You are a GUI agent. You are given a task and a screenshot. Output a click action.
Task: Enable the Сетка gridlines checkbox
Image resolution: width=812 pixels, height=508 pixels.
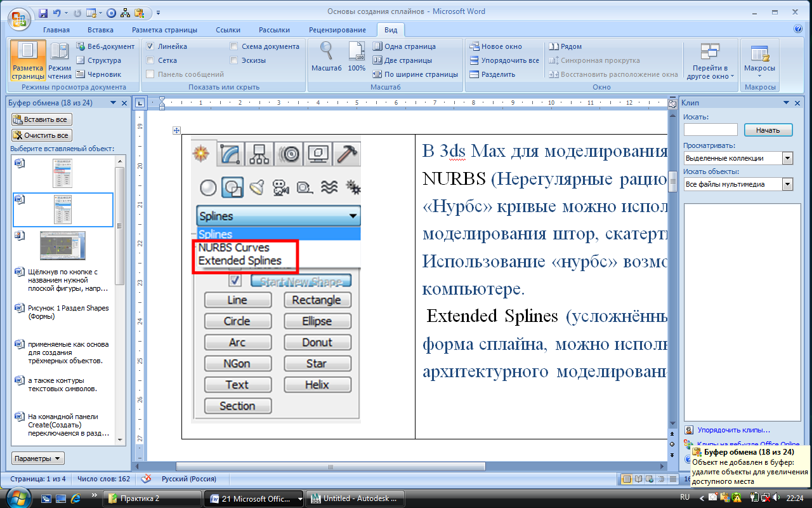pos(150,60)
